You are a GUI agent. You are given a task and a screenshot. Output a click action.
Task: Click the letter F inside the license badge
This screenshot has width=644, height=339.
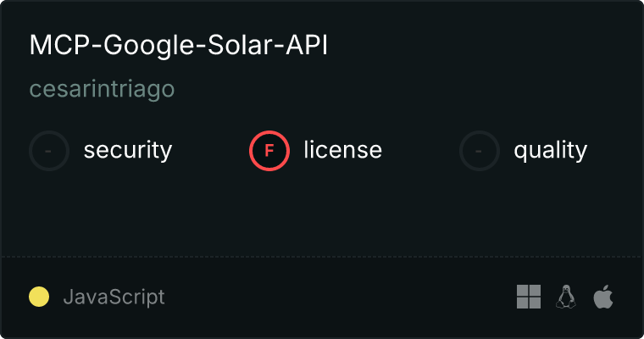click(x=269, y=151)
